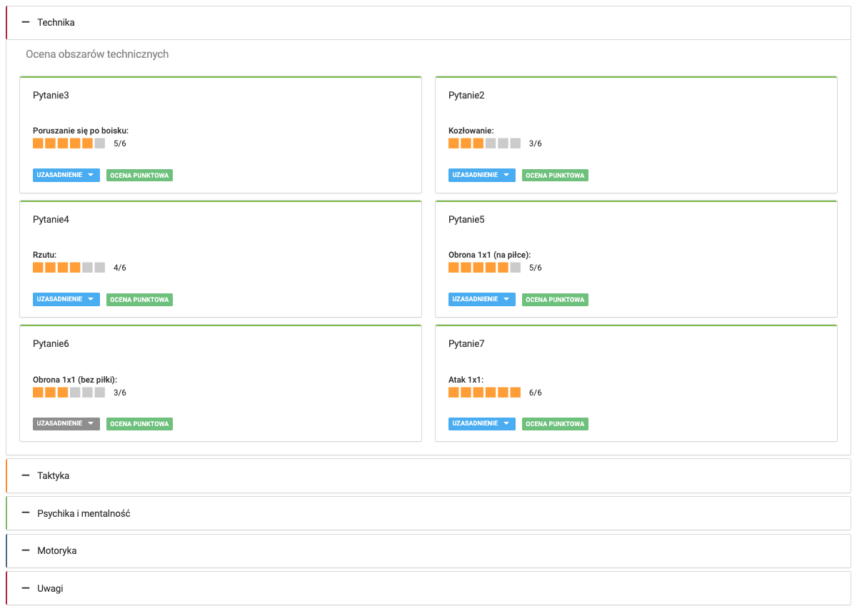Collapse the Technika section minus icon
The width and height of the screenshot is (857, 616).
(26, 23)
